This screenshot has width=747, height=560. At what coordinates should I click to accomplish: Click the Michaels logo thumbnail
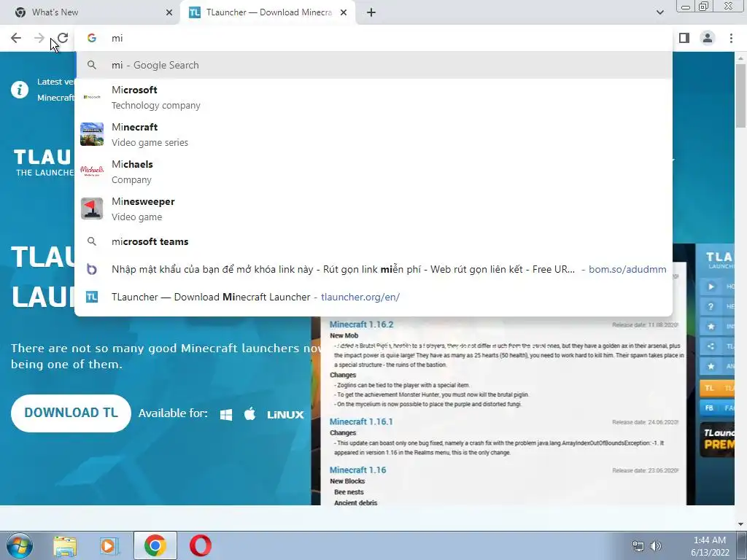coord(92,171)
